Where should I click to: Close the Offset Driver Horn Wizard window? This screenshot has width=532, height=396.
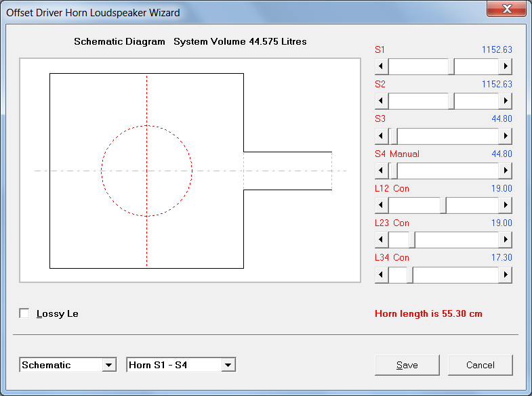coord(506,9)
